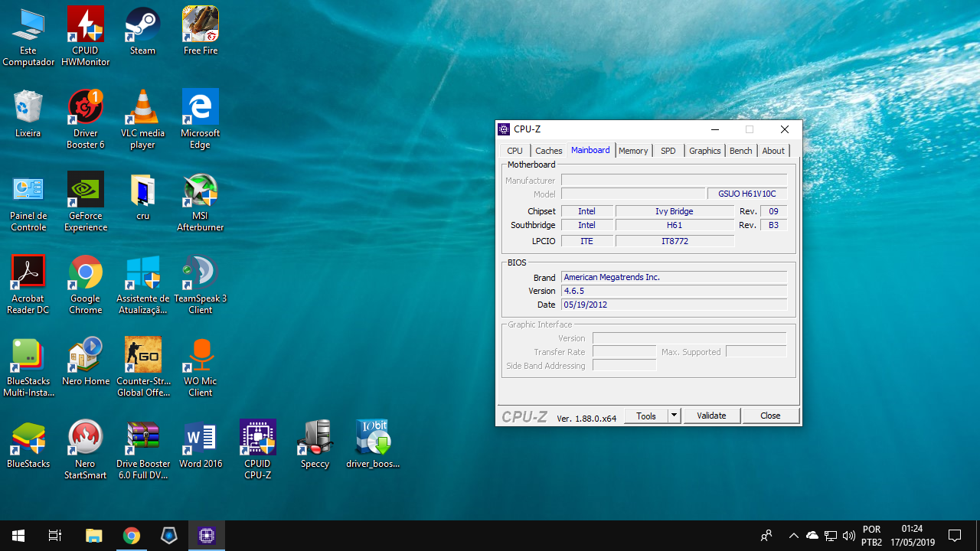Open the Caches tab
Image resolution: width=980 pixels, height=551 pixels.
(548, 151)
